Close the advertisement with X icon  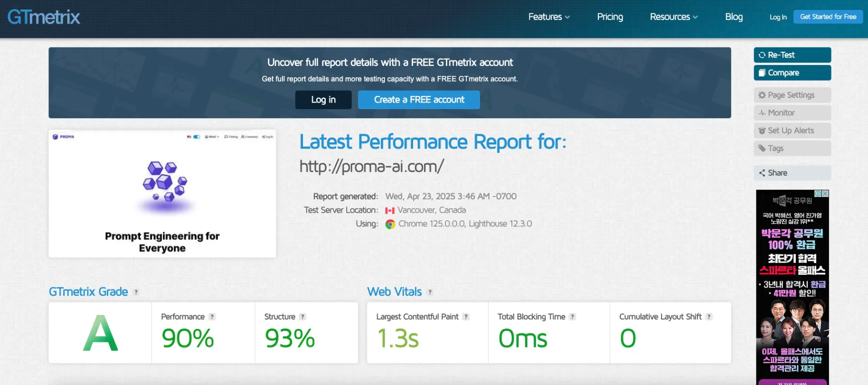[825, 193]
